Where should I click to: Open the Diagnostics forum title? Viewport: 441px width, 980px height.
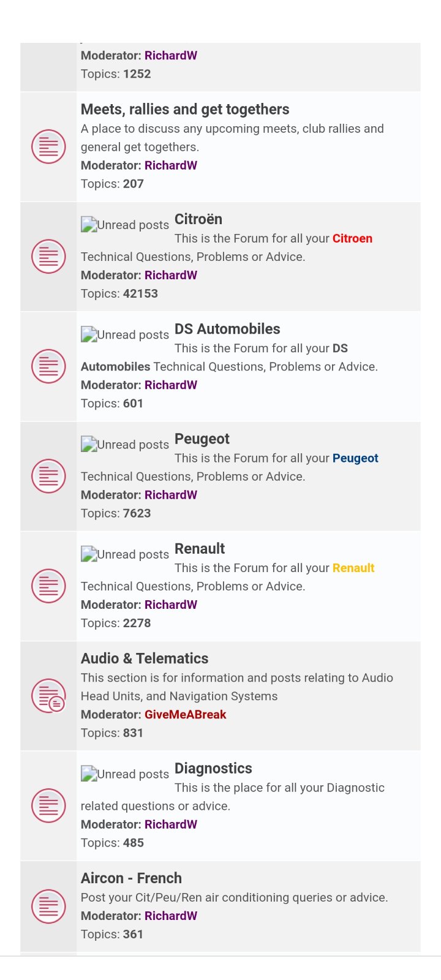(213, 768)
